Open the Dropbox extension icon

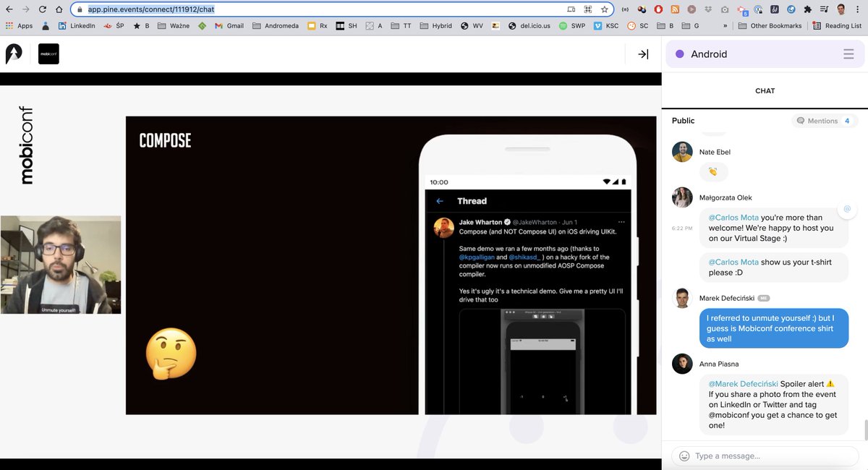point(708,9)
